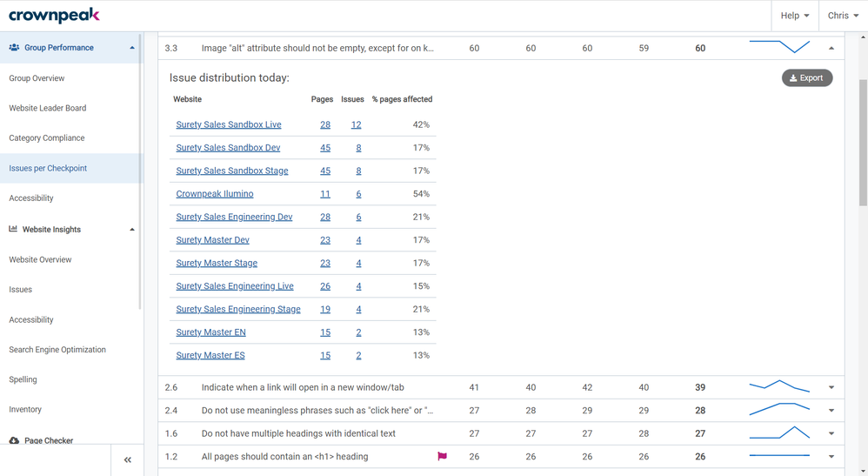Click the Page Checker cloud icon

click(x=14, y=440)
